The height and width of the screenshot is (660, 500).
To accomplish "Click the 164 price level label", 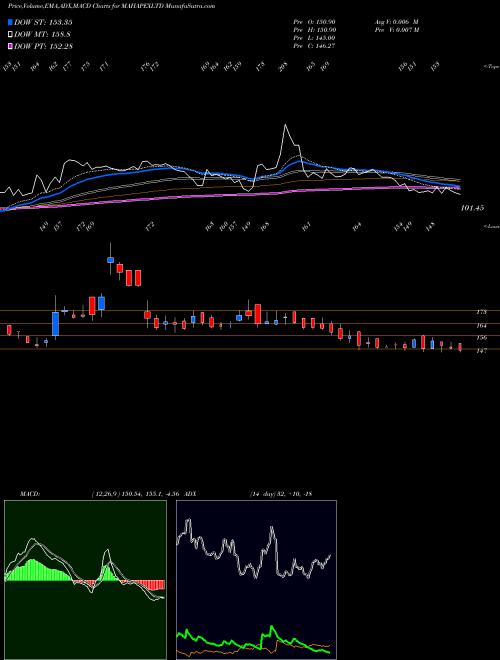I will [481, 325].
